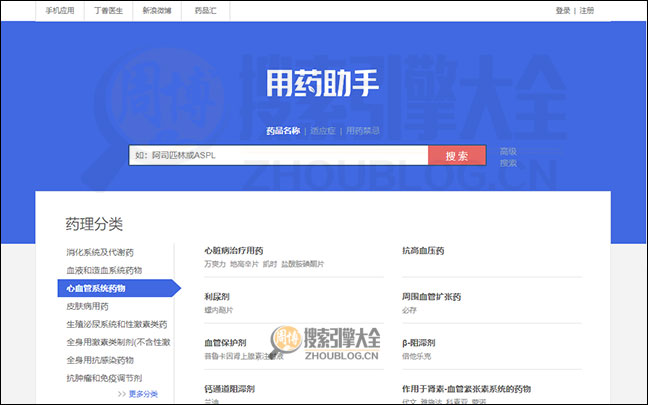This screenshot has height=405, width=648.
Task: Select 全身用抗感染药物 in the category sidebar
Action: click(x=100, y=360)
